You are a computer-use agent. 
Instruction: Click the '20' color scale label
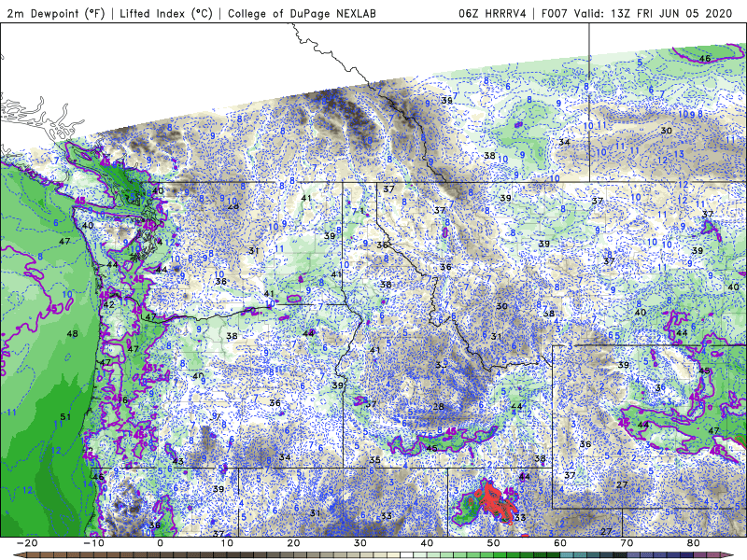[x=293, y=543]
